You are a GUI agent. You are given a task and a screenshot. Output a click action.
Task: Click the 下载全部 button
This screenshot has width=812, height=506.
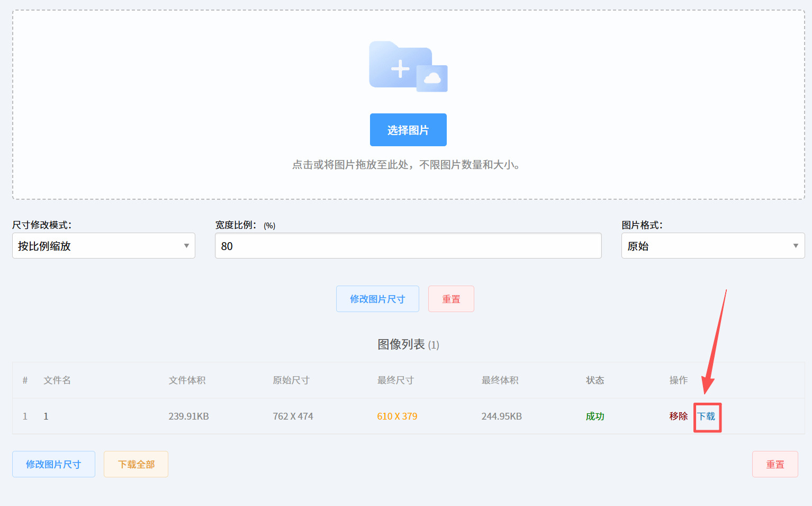136,464
